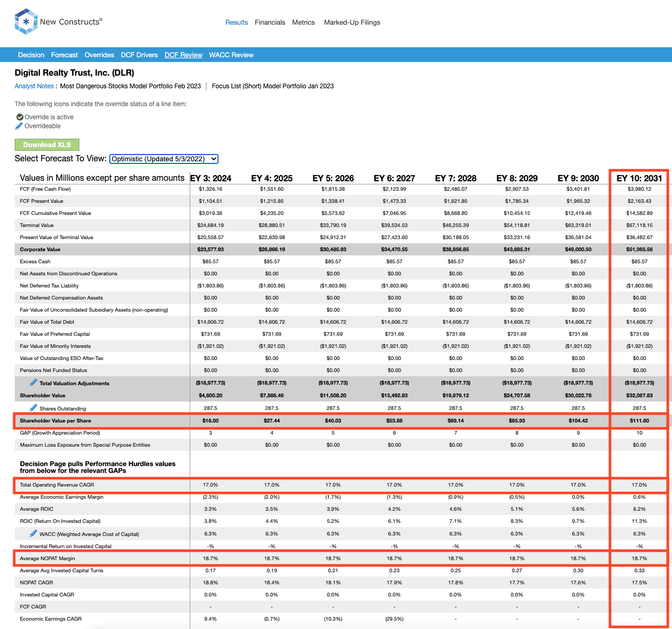The width and height of the screenshot is (672, 629).
Task: Click the Average Economic Earnings Margin label
Action: tap(62, 497)
